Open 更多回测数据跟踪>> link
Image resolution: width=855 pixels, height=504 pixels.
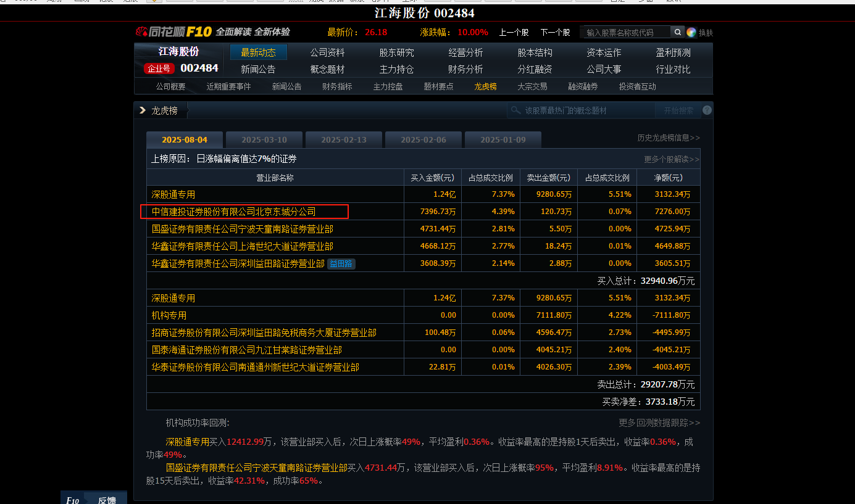660,423
